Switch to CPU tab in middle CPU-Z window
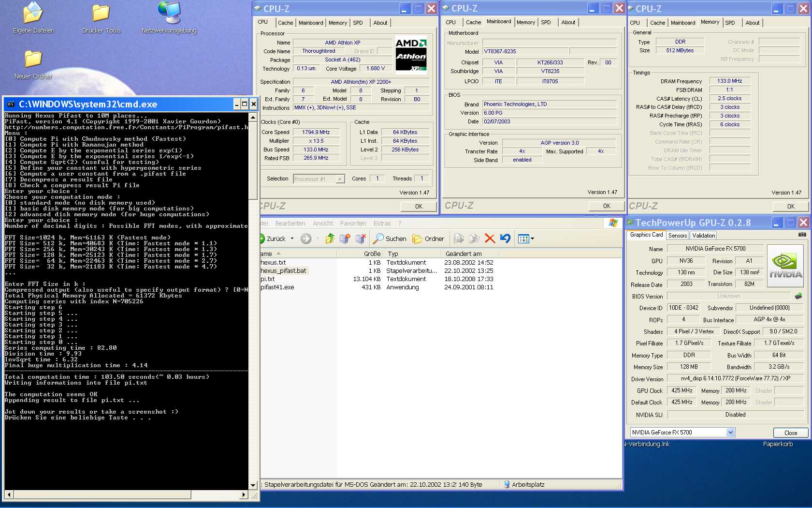Image resolution: width=812 pixels, height=508 pixels. tap(450, 22)
